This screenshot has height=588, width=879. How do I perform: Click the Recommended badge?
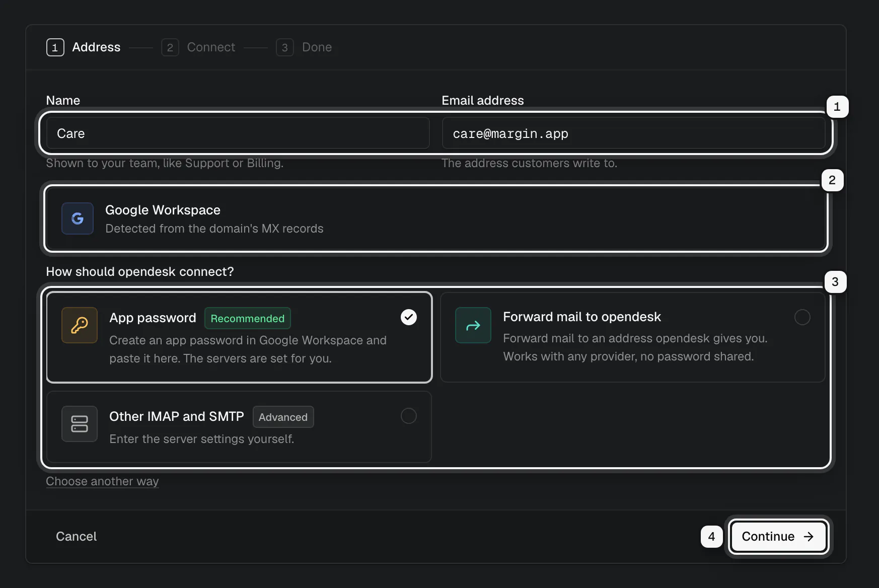248,318
